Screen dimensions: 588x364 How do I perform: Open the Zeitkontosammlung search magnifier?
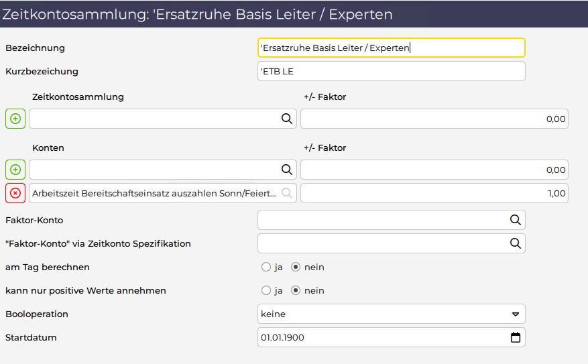(287, 119)
